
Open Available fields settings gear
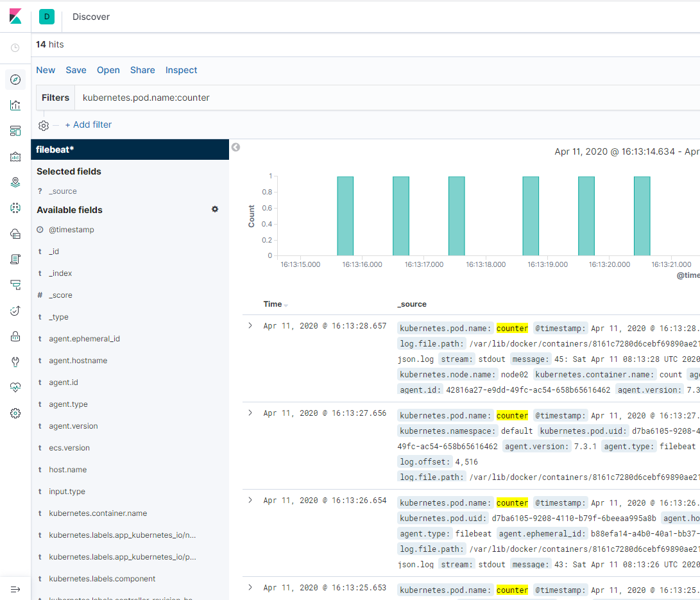[215, 209]
